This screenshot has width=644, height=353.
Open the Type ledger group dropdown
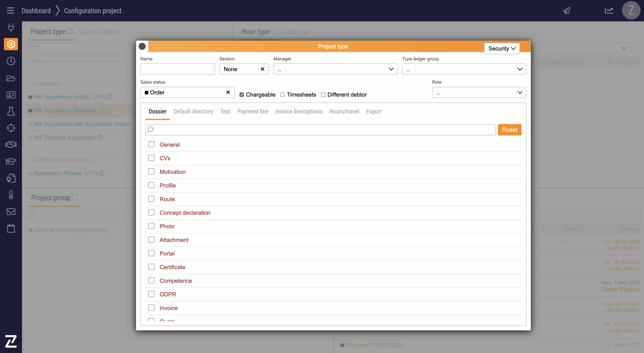coord(464,69)
